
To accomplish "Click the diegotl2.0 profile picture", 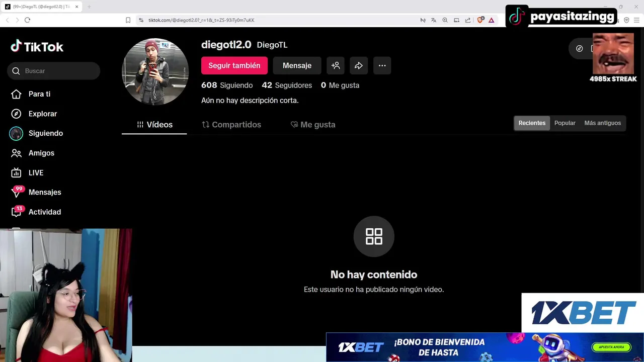I will [155, 71].
